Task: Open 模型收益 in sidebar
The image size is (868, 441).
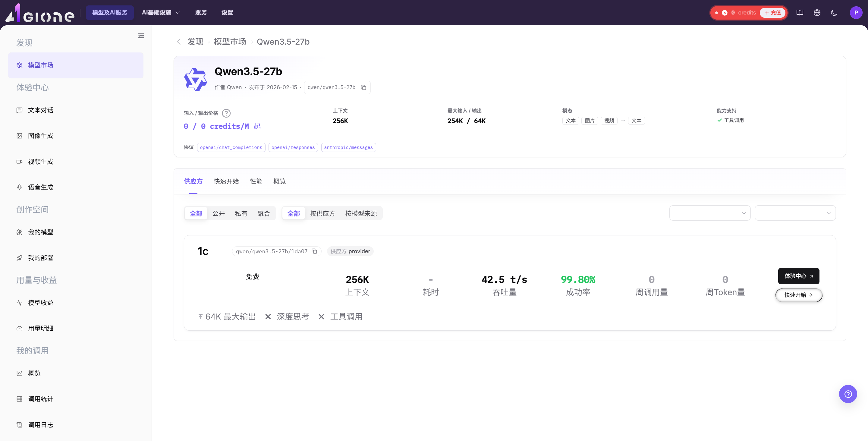Action: (x=75, y=303)
